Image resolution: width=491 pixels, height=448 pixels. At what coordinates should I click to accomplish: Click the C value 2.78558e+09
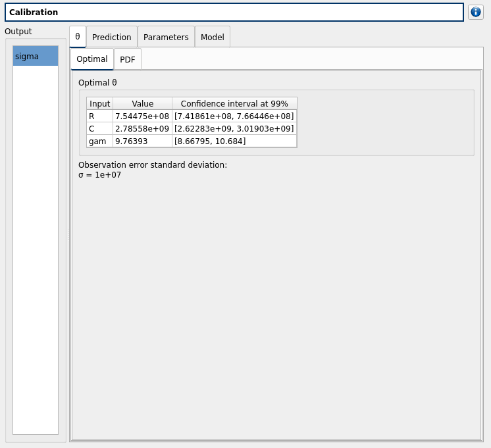142,129
